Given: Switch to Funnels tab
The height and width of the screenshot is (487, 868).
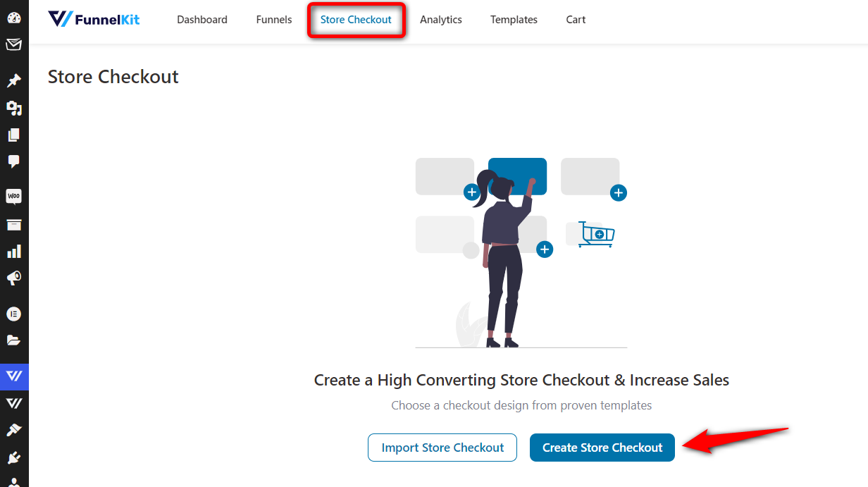Looking at the screenshot, I should click(x=274, y=20).
